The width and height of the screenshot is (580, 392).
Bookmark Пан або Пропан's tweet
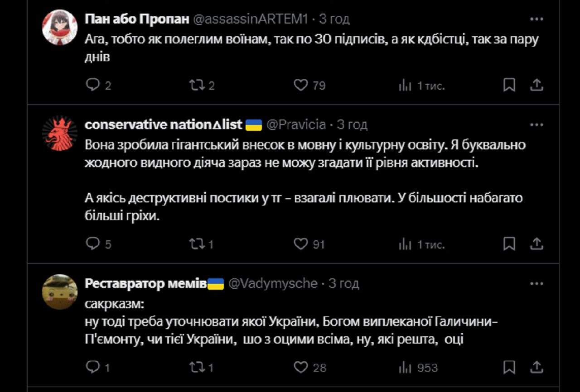509,85
